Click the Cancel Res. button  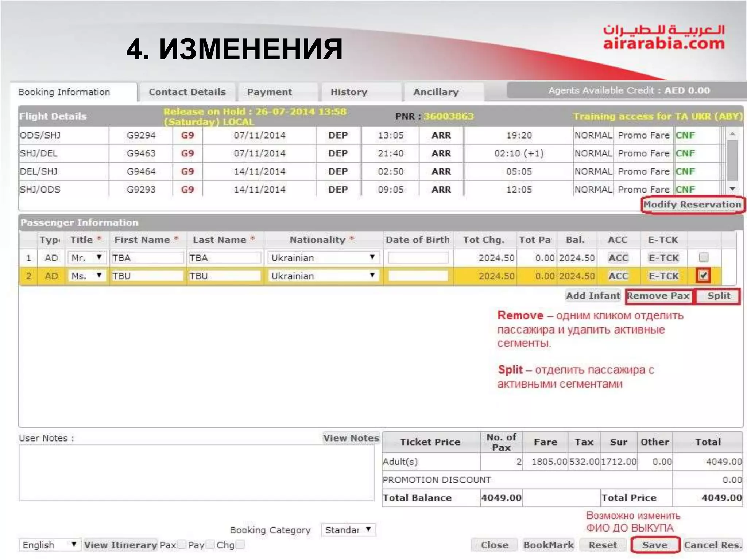(713, 545)
